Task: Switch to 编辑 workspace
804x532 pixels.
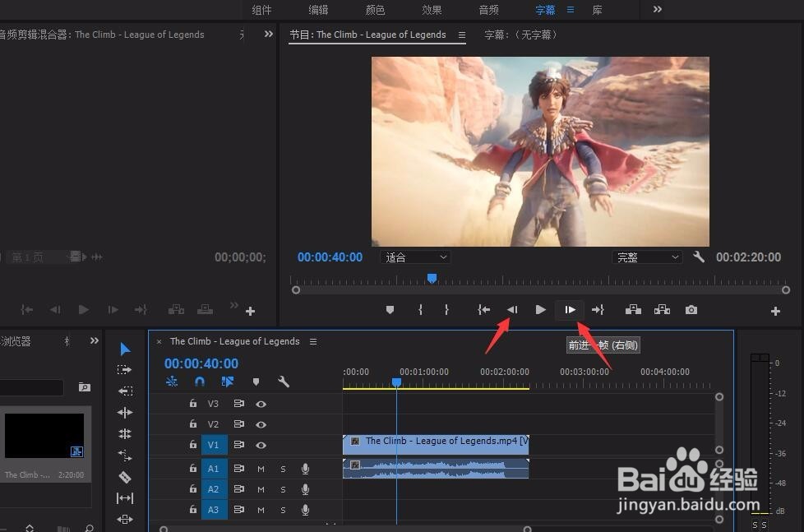Action: [318, 10]
